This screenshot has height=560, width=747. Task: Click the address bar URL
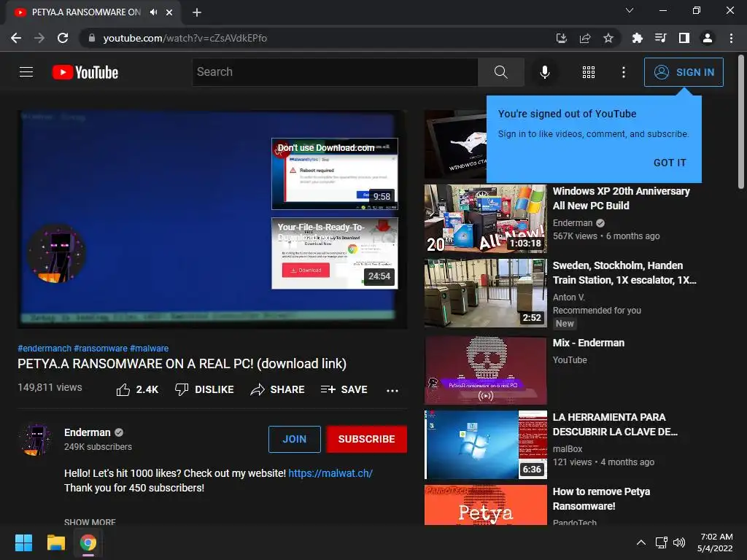(185, 38)
